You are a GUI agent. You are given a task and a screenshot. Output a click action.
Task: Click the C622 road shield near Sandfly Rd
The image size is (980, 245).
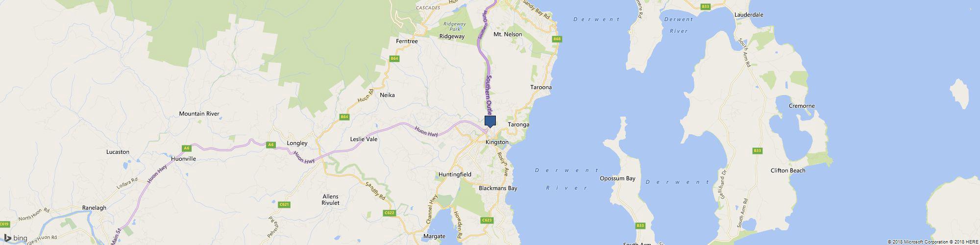[390, 213]
